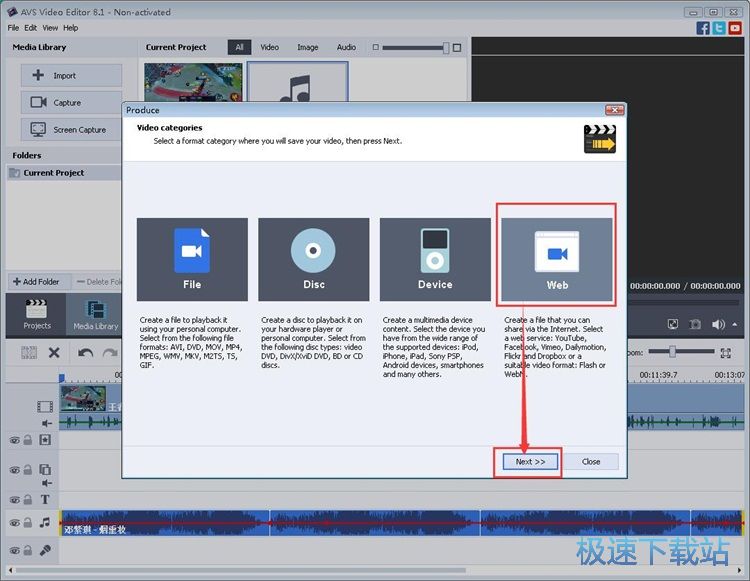Switch to the Audio media tab
Image resolution: width=750 pixels, height=581 pixels.
pyautogui.click(x=346, y=47)
